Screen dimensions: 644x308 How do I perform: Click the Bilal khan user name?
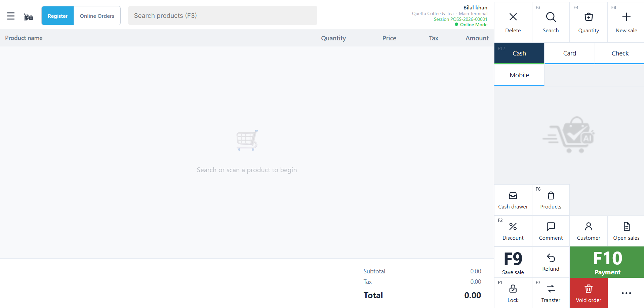475,7
